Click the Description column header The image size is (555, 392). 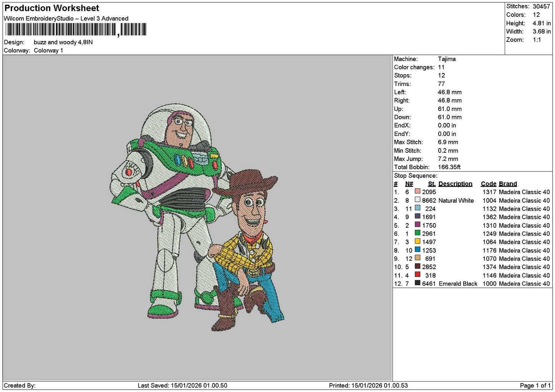pos(455,184)
